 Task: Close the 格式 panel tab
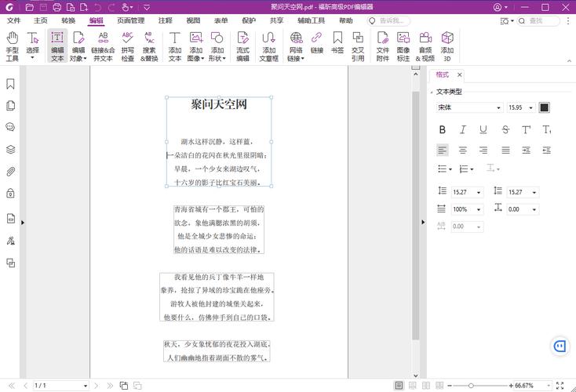pos(460,75)
